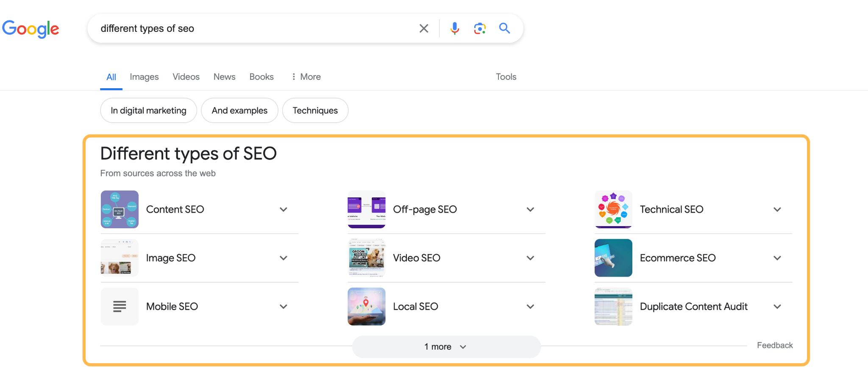The image size is (868, 370).
Task: Click the 'Technical SEO' label
Action: 671,209
